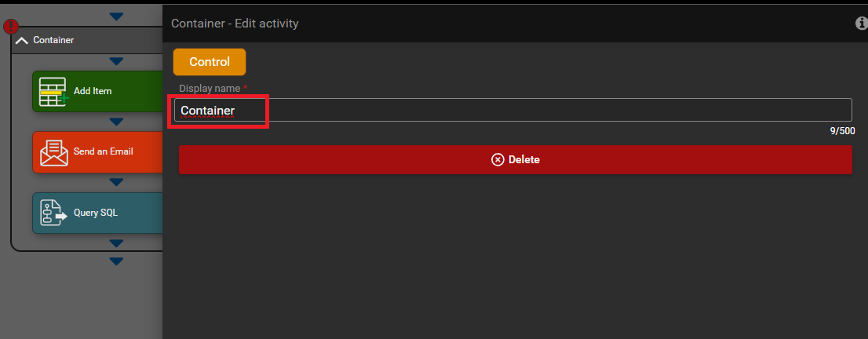
Task: Click the circled X icon on Delete
Action: [498, 159]
